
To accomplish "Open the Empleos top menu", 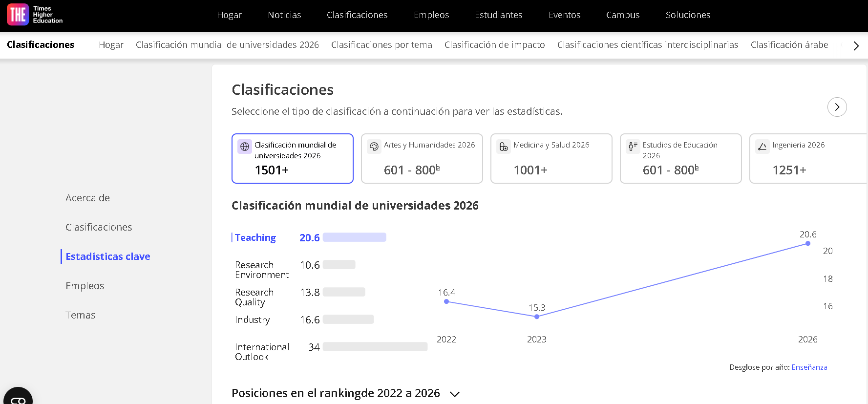I will point(431,15).
